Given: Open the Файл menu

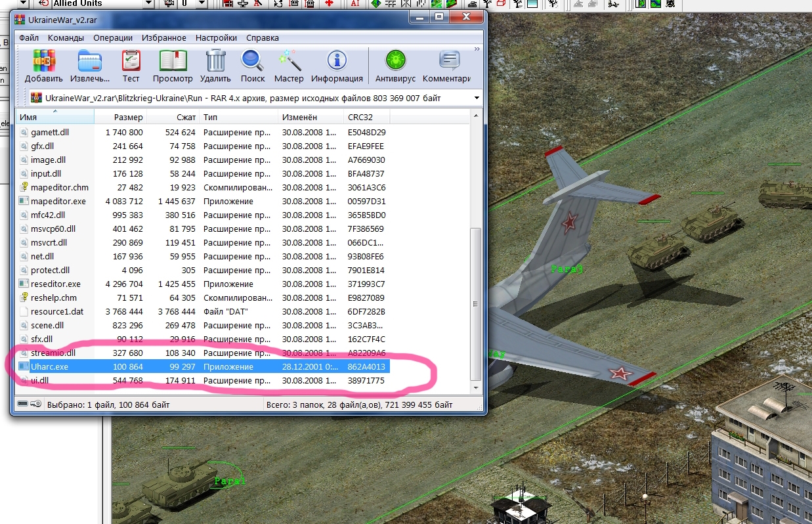Looking at the screenshot, I should point(29,38).
